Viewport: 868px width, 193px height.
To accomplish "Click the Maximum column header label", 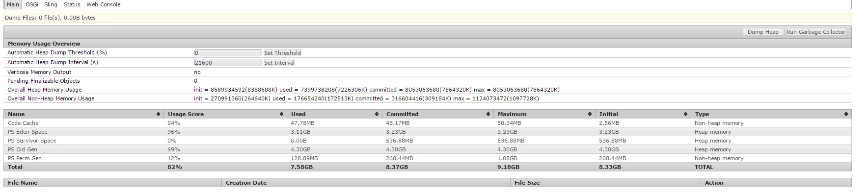I will [x=512, y=114].
